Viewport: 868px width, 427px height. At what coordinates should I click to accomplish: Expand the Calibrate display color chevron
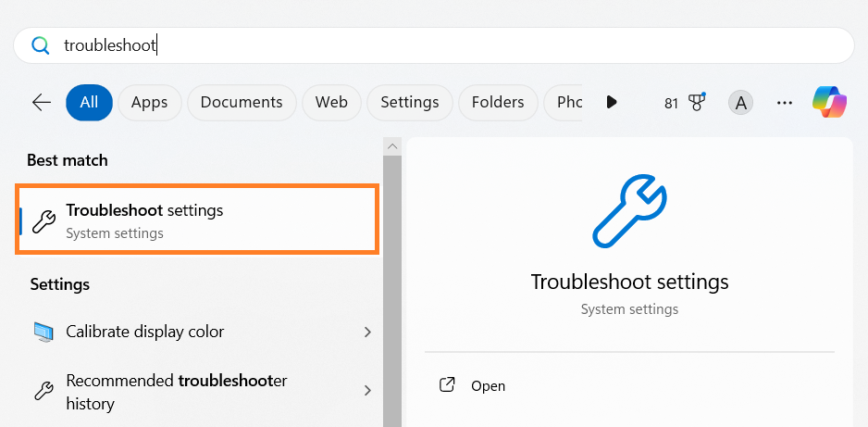[x=367, y=332]
